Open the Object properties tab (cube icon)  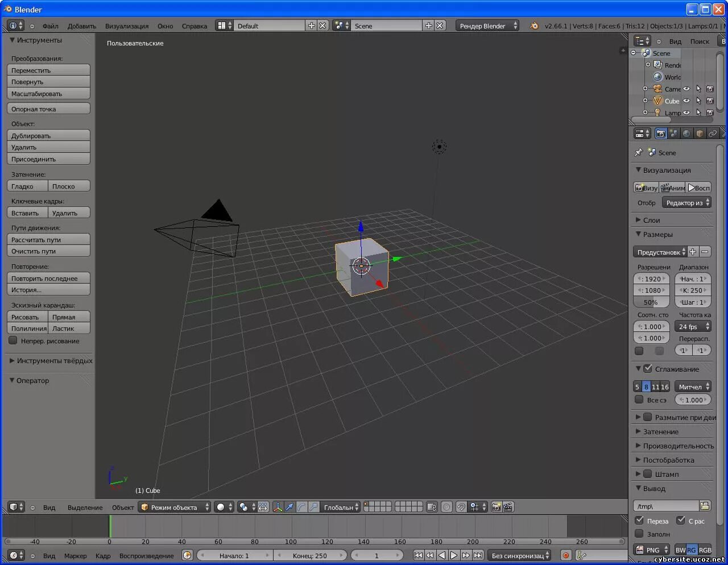(x=700, y=134)
